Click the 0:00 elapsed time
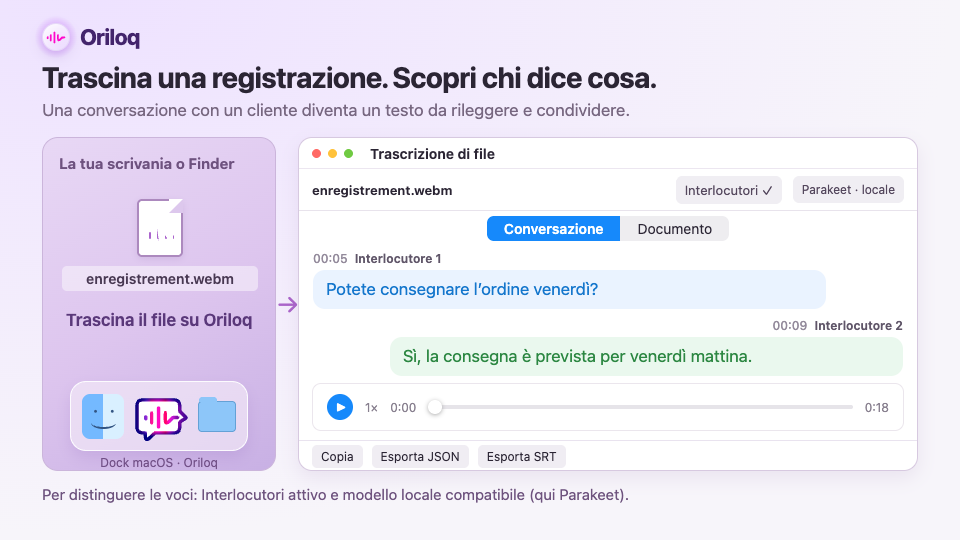960x540 pixels. (403, 408)
